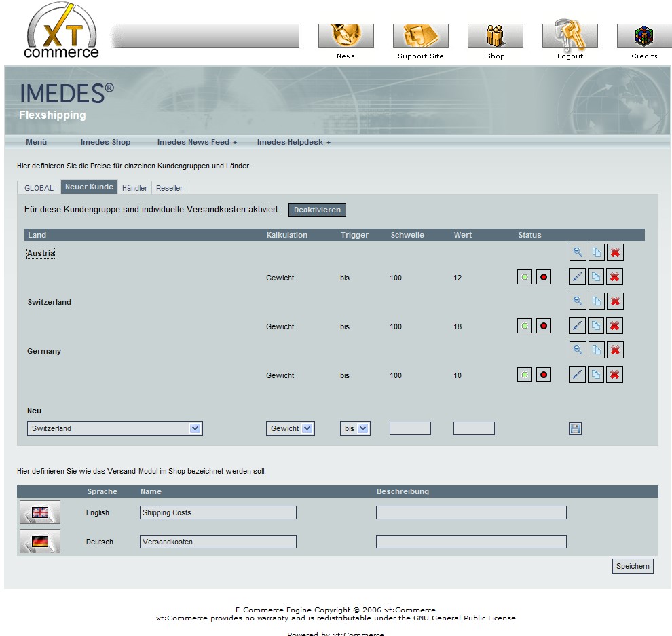Copy Austria rule with value 12
672x636 pixels.
[x=596, y=277]
